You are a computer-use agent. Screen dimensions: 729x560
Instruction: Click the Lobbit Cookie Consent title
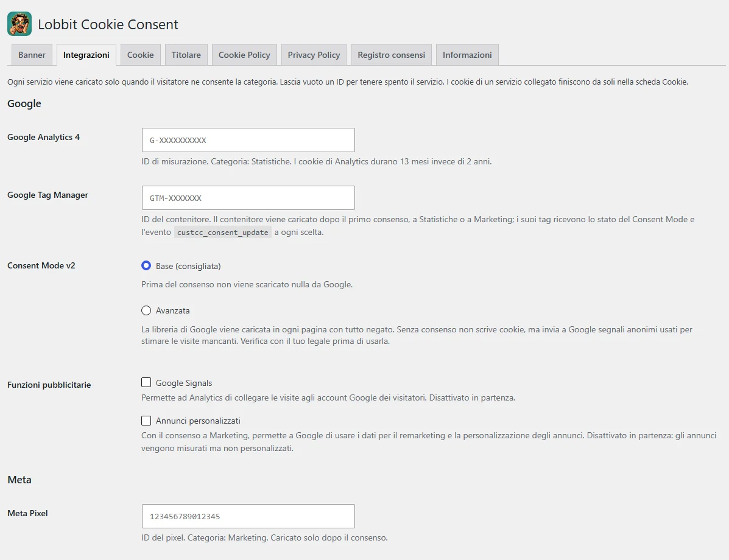108,24
